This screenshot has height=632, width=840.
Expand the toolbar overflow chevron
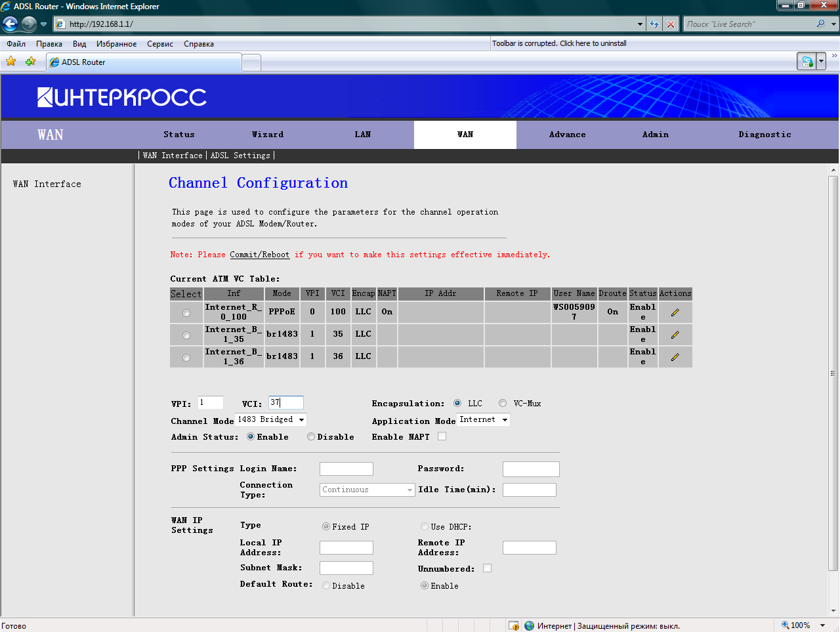[x=834, y=56]
